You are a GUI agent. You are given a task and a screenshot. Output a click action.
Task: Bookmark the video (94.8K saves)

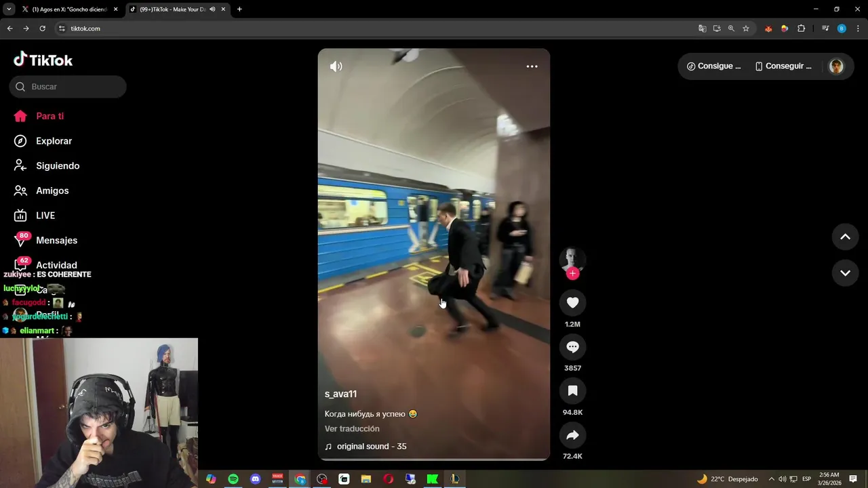tap(572, 391)
